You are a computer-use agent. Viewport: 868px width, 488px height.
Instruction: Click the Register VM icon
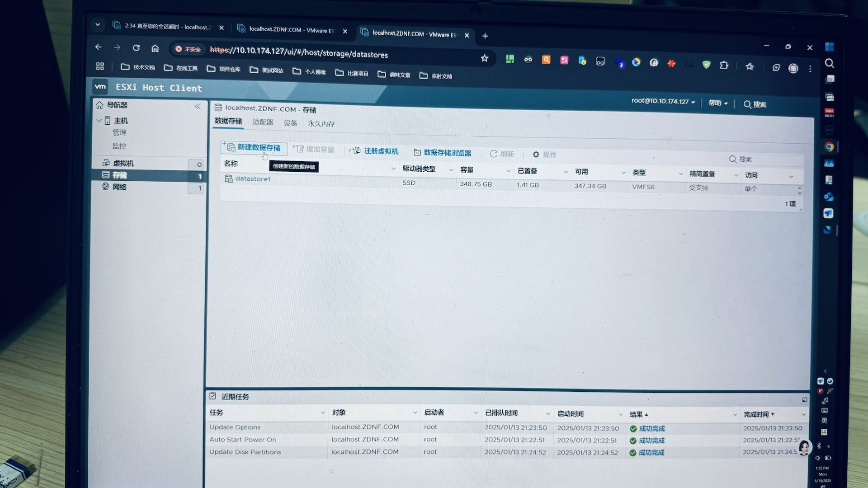(355, 151)
